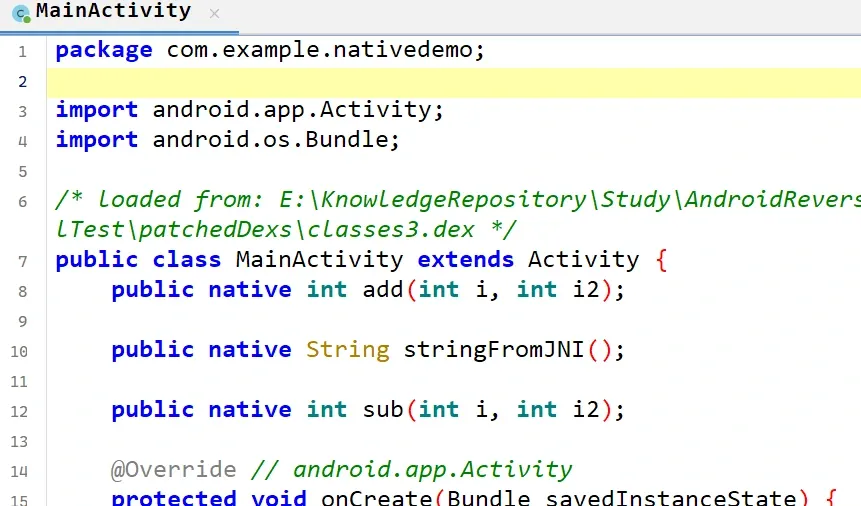Click the 'native' keyword on line 8

point(250,289)
